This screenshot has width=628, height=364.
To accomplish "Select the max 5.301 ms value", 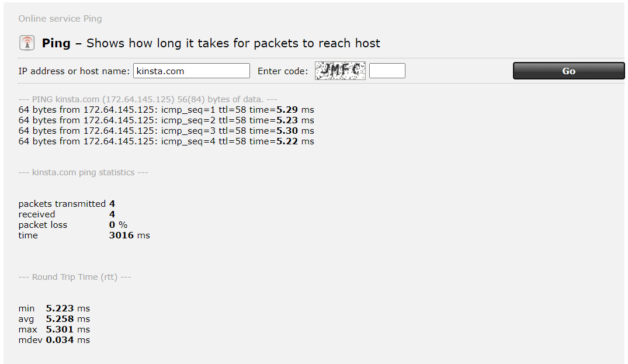I will pos(59,329).
